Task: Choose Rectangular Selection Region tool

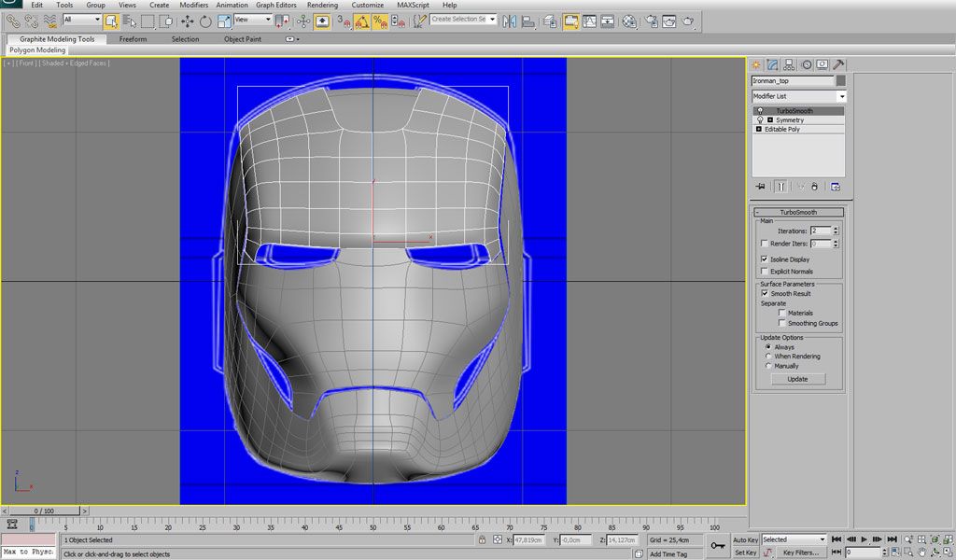Action: (148, 21)
